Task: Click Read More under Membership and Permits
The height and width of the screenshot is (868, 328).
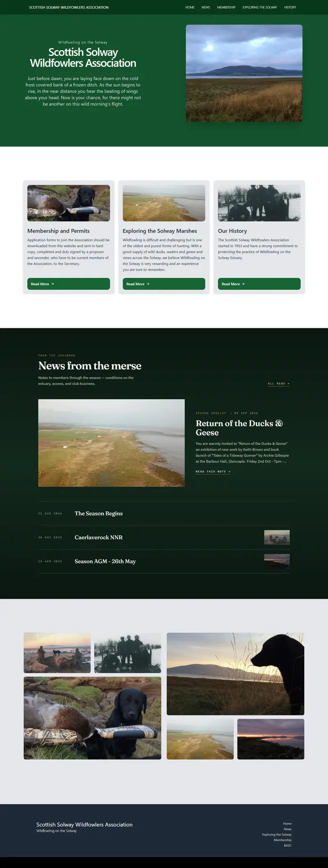Action: [x=68, y=284]
